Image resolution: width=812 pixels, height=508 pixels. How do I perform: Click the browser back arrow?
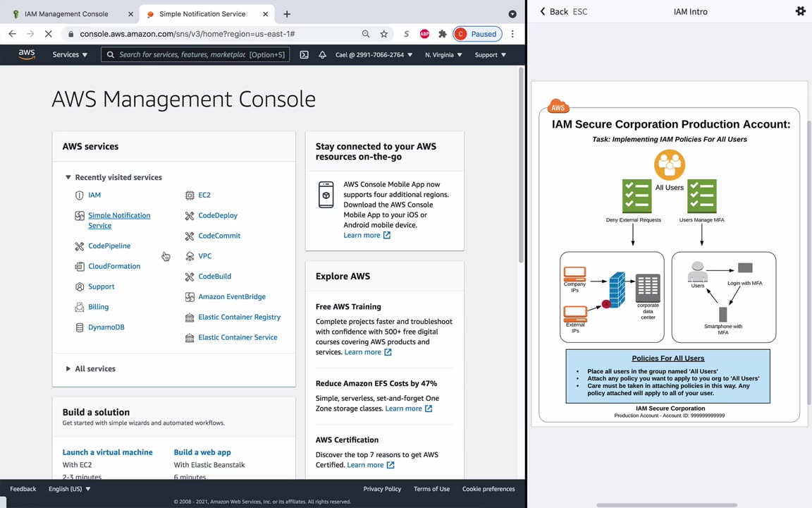[13, 34]
